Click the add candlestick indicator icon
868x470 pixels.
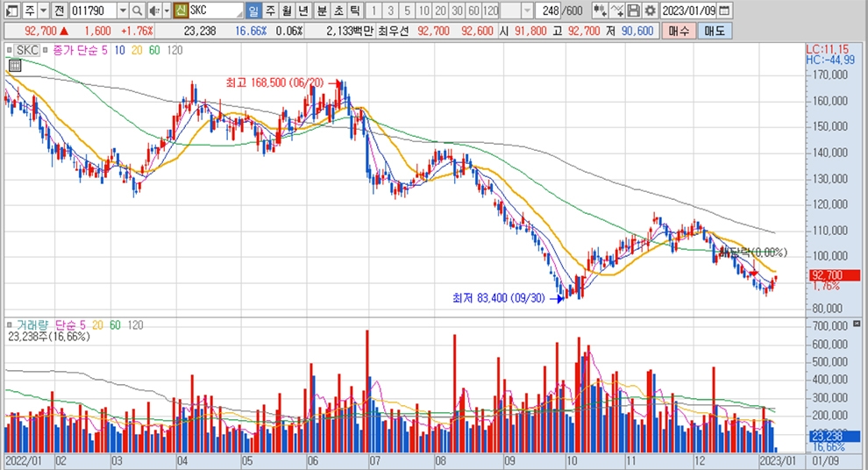[x=600, y=10]
